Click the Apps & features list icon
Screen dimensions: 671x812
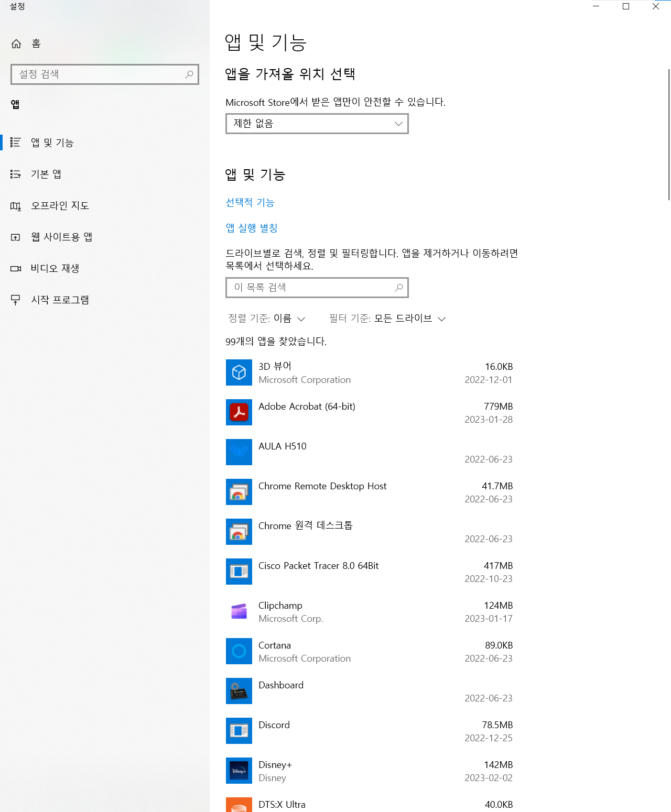pos(16,142)
